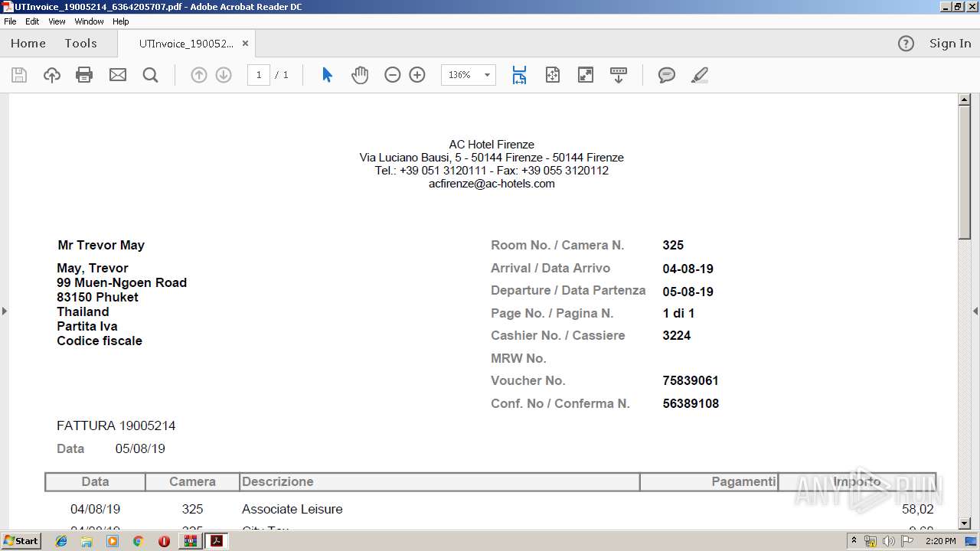The height and width of the screenshot is (551, 980).
Task: Expand the right tools pane
Action: (975, 311)
